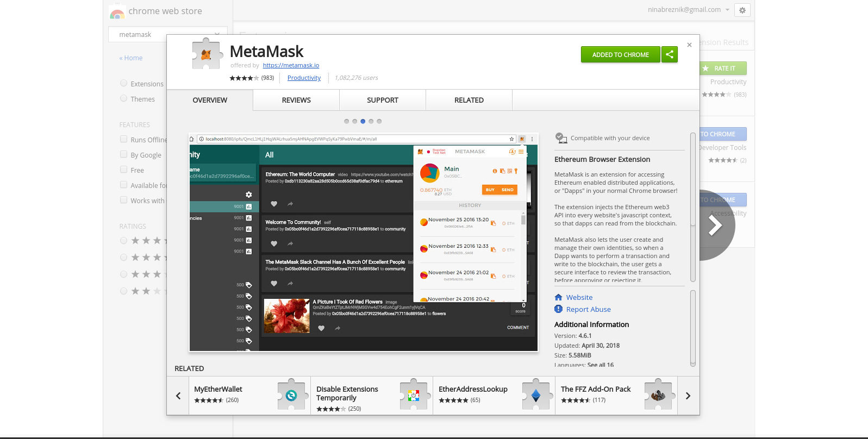Click the Rate It button
This screenshot has height=439, width=868.
tap(723, 68)
